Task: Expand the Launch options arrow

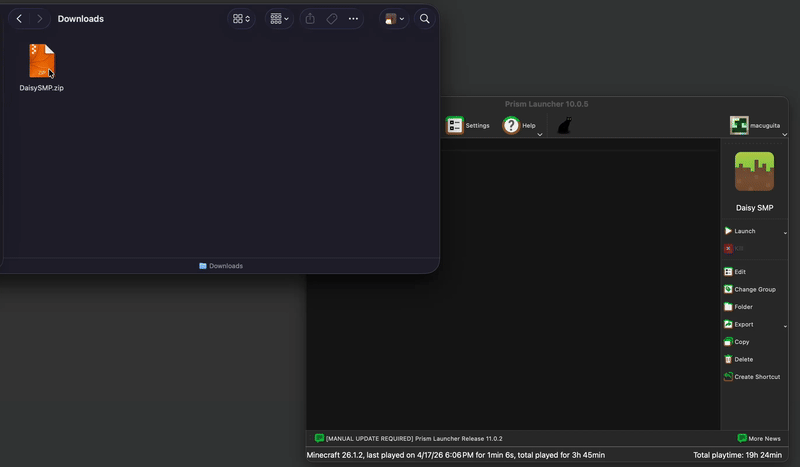Action: pos(785,232)
